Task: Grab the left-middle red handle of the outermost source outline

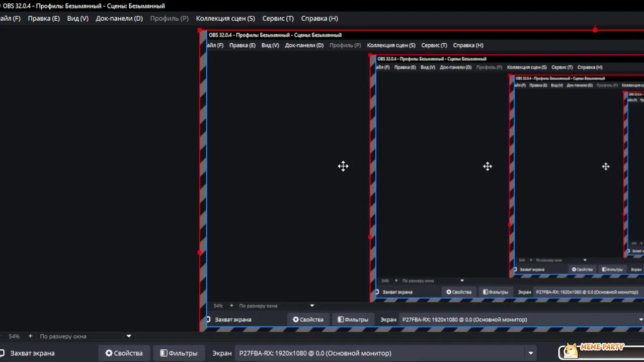Action: (x=200, y=252)
